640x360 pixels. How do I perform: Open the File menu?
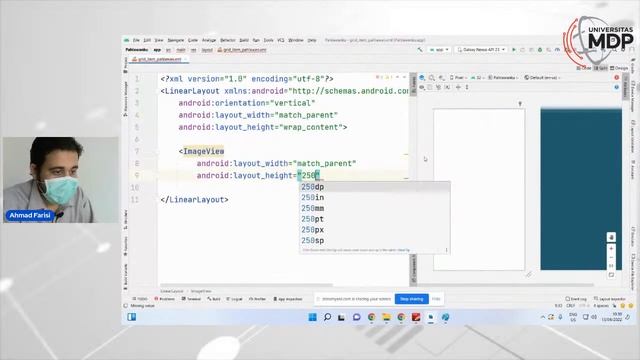pos(136,40)
